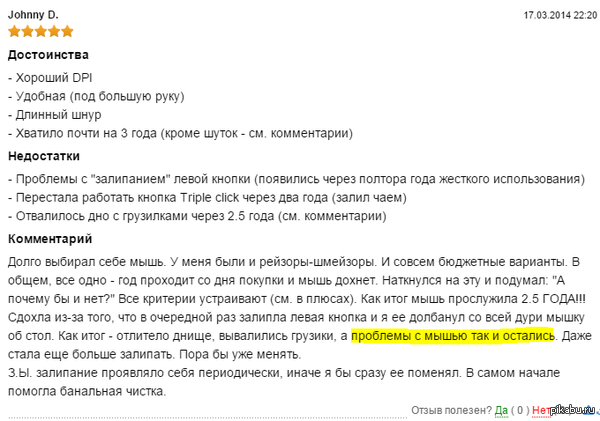This screenshot has width=600, height=421.
Task: Click the reviewer name Johnny D.
Action: click(x=33, y=15)
